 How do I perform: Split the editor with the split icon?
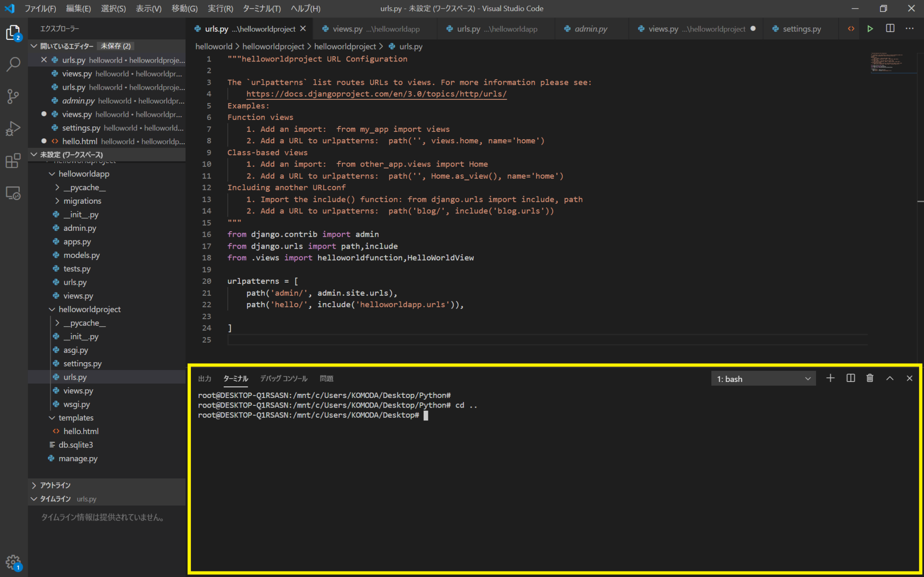pyautogui.click(x=890, y=28)
